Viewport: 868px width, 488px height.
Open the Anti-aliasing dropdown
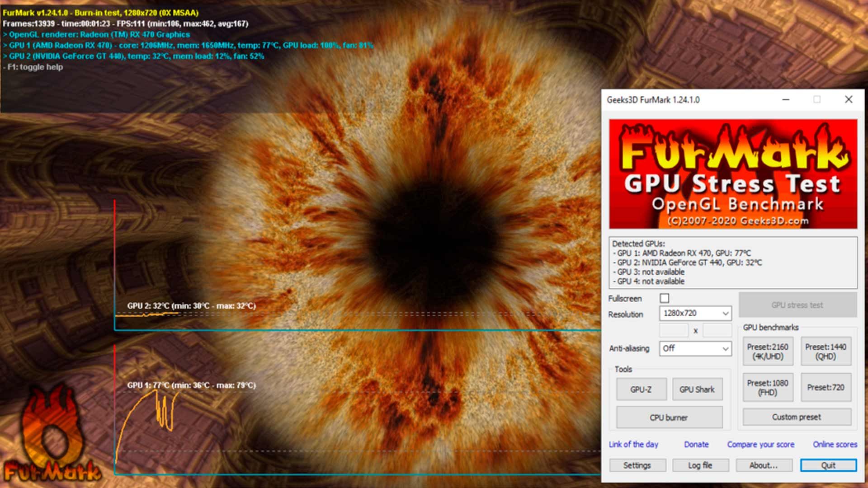tap(695, 348)
